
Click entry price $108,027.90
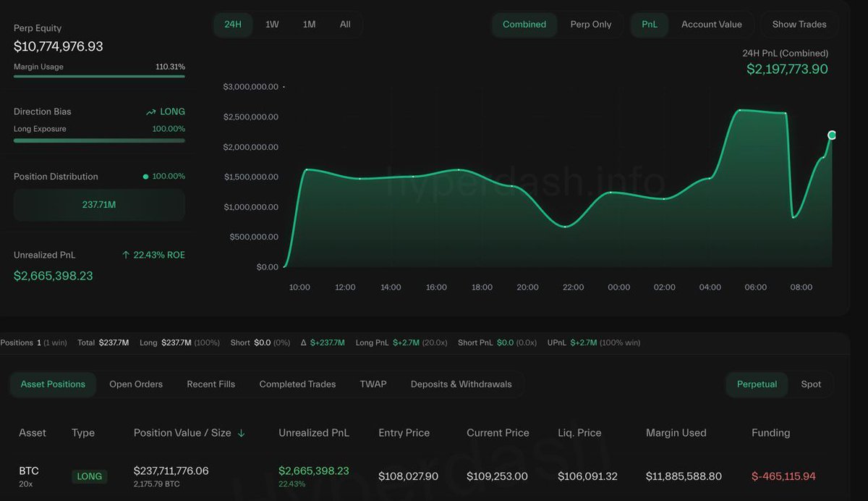tap(409, 476)
